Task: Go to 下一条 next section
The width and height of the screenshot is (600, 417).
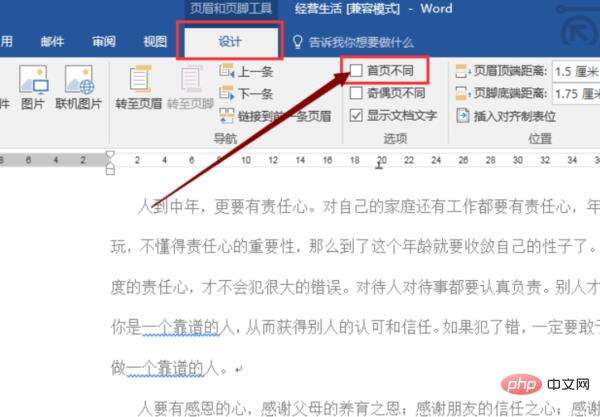Action: tap(246, 94)
